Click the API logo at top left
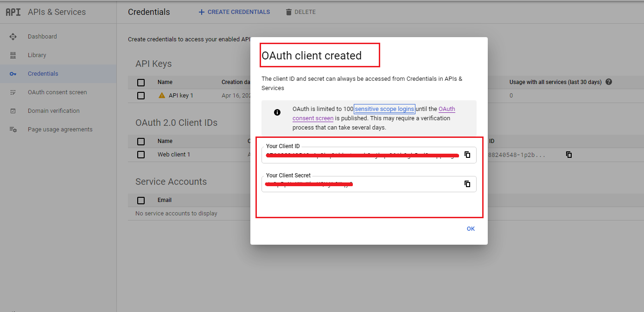The width and height of the screenshot is (644, 312). pyautogui.click(x=13, y=12)
